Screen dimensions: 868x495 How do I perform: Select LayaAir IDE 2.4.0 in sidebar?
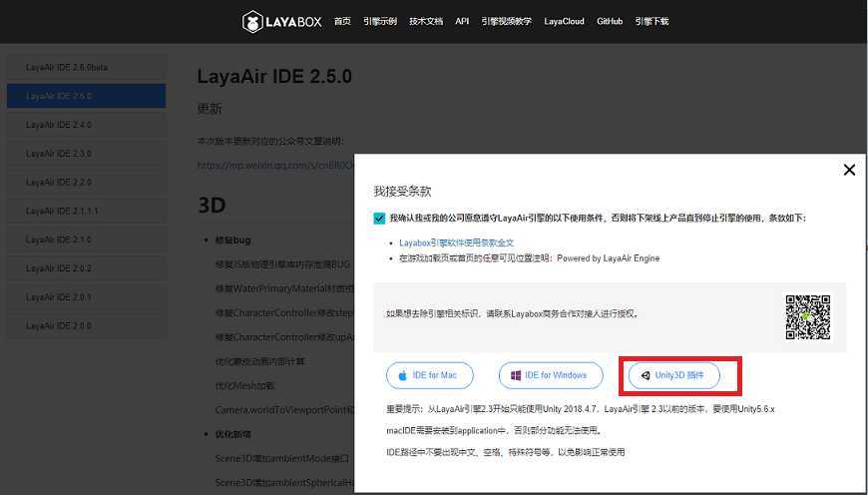pyautogui.click(x=87, y=125)
